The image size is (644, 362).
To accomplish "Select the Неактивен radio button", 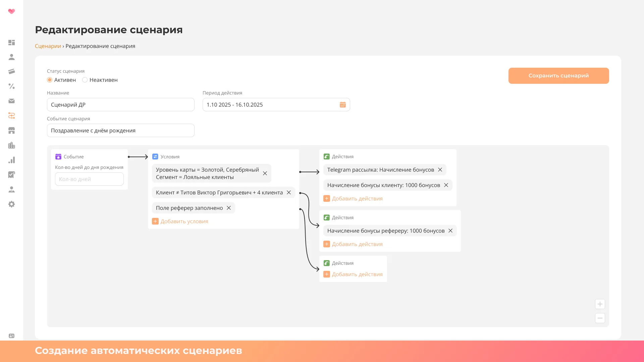I will pyautogui.click(x=85, y=80).
